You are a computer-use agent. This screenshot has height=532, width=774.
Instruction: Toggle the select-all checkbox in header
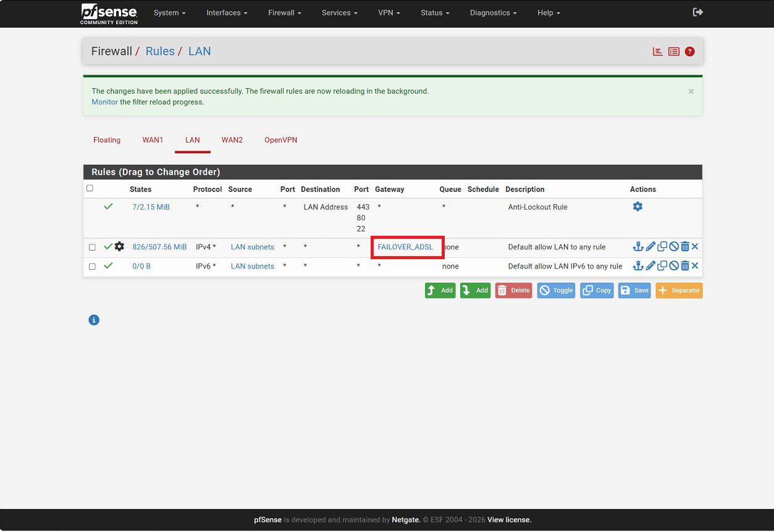click(x=90, y=188)
